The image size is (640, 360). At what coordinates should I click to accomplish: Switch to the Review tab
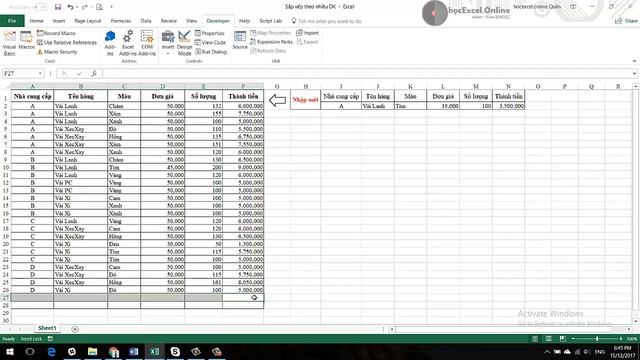[x=169, y=21]
